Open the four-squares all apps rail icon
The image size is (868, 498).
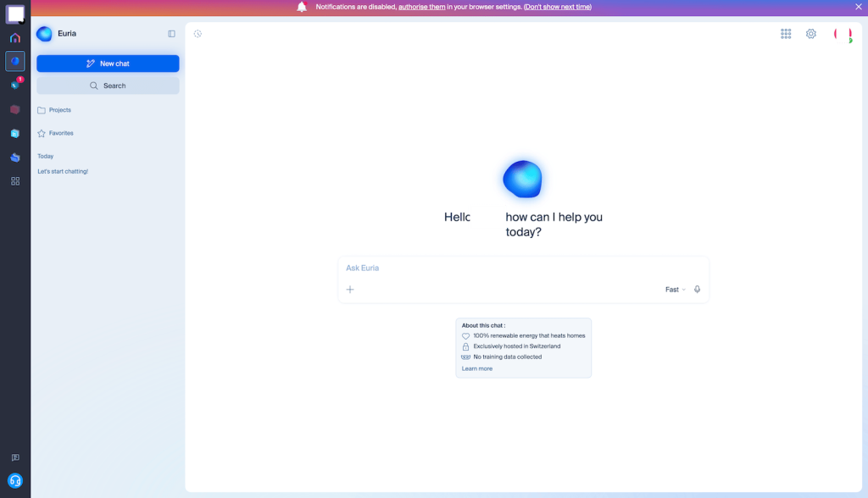tap(15, 181)
